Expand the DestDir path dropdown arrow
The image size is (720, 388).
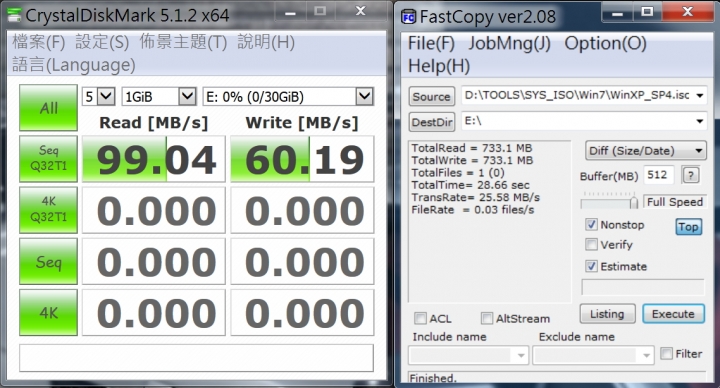click(700, 121)
